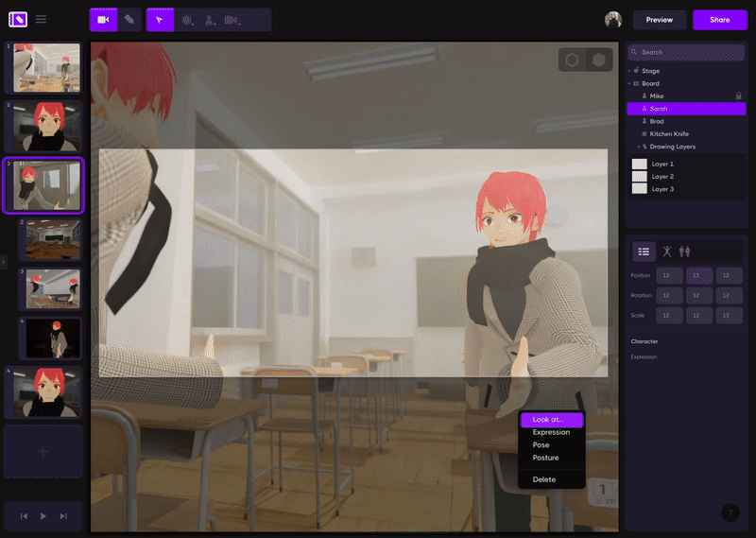This screenshot has height=538, width=756.
Task: Choose Look at... from context menu
Action: [551, 420]
